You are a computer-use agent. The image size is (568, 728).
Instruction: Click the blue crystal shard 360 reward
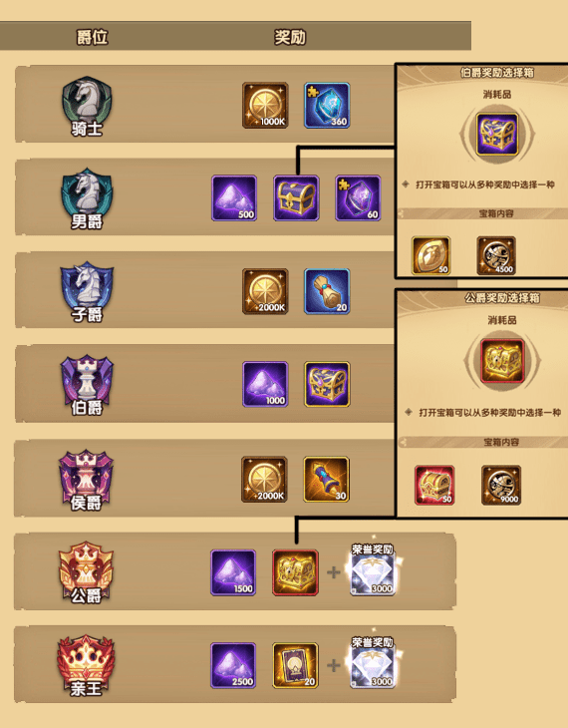pyautogui.click(x=327, y=106)
